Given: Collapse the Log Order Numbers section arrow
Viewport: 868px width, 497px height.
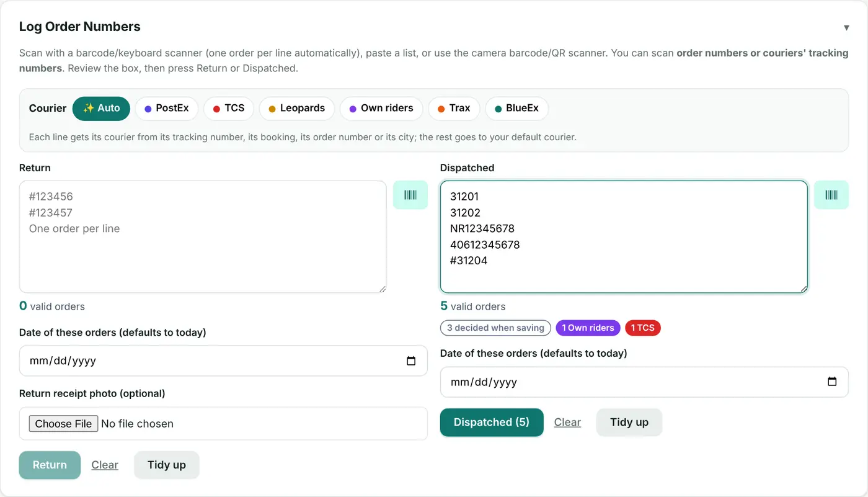Looking at the screenshot, I should click(x=846, y=27).
